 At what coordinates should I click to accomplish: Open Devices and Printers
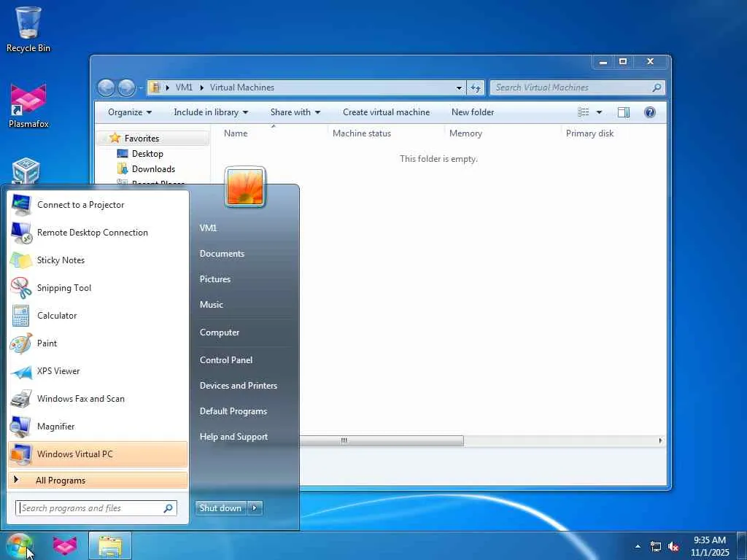click(x=239, y=386)
